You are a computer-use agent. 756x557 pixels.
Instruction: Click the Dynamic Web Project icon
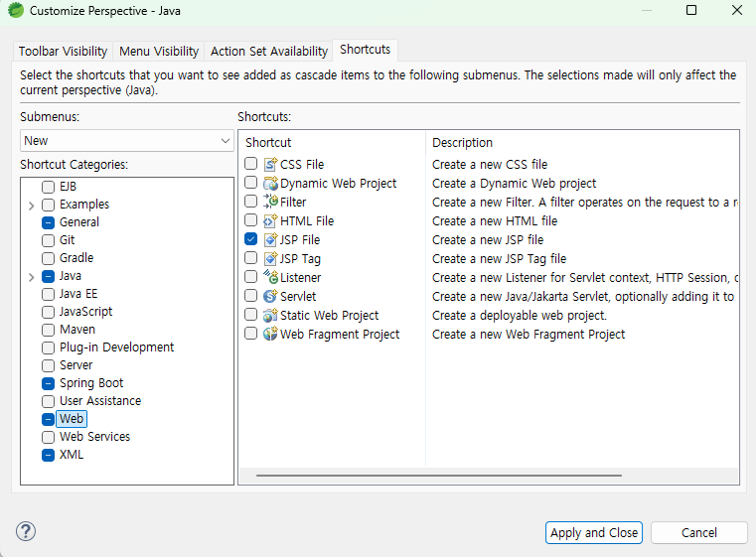271,183
